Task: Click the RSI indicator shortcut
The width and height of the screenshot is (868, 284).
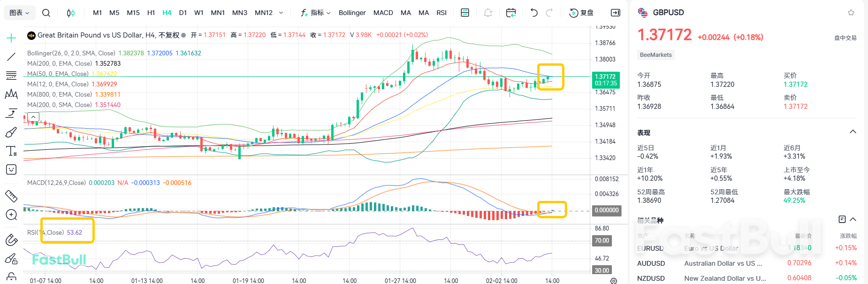Action: tap(442, 13)
